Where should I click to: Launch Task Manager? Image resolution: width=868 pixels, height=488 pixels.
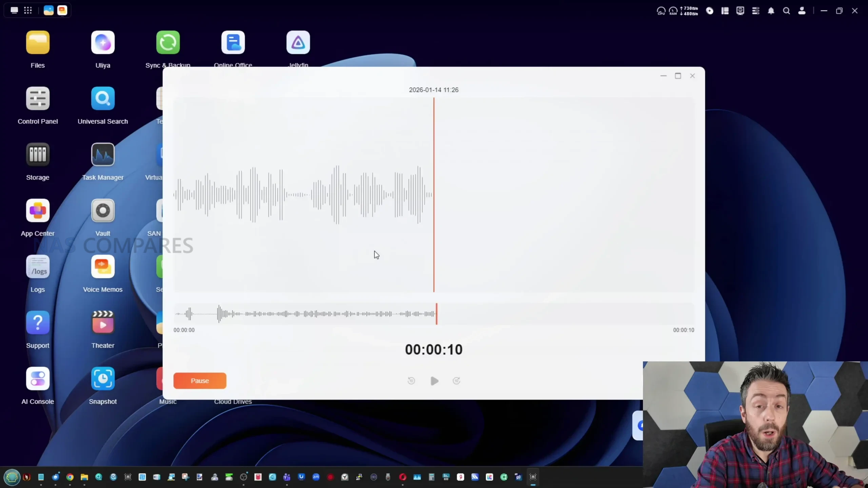pyautogui.click(x=103, y=155)
